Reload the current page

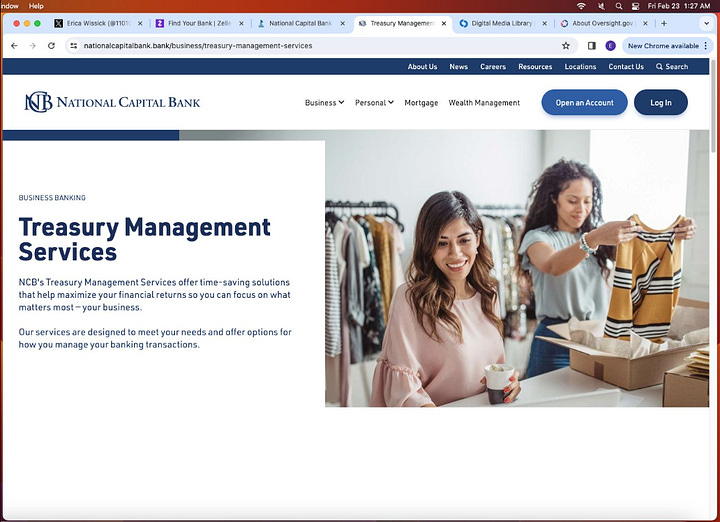51,46
